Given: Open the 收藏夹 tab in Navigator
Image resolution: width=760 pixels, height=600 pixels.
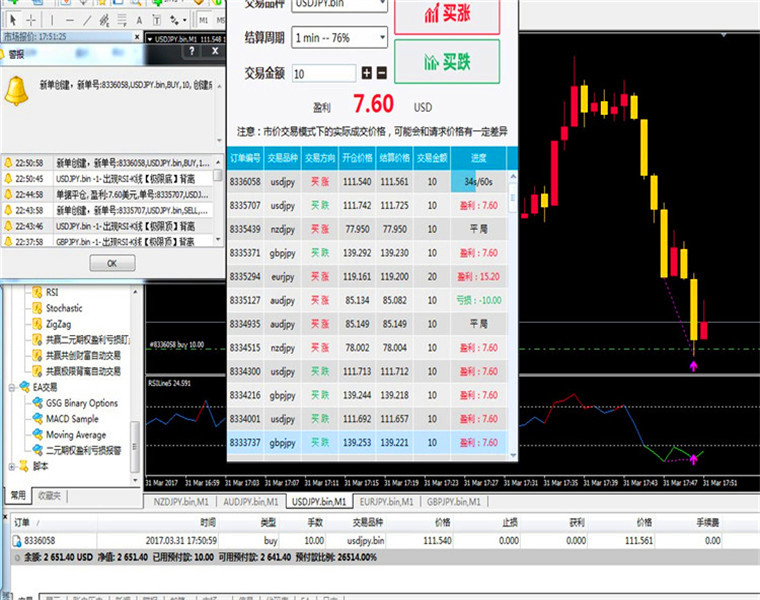Looking at the screenshot, I should [x=49, y=495].
